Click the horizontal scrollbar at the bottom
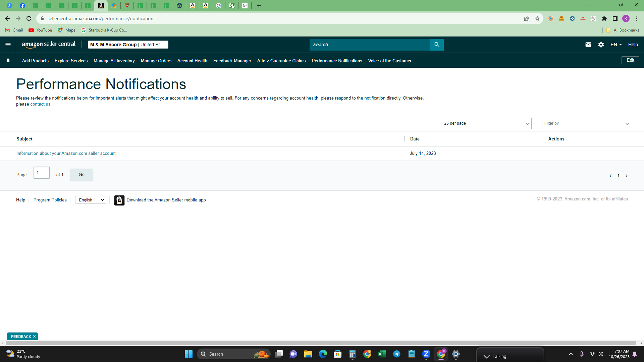Viewport: 644px width, 362px height. click(321, 343)
